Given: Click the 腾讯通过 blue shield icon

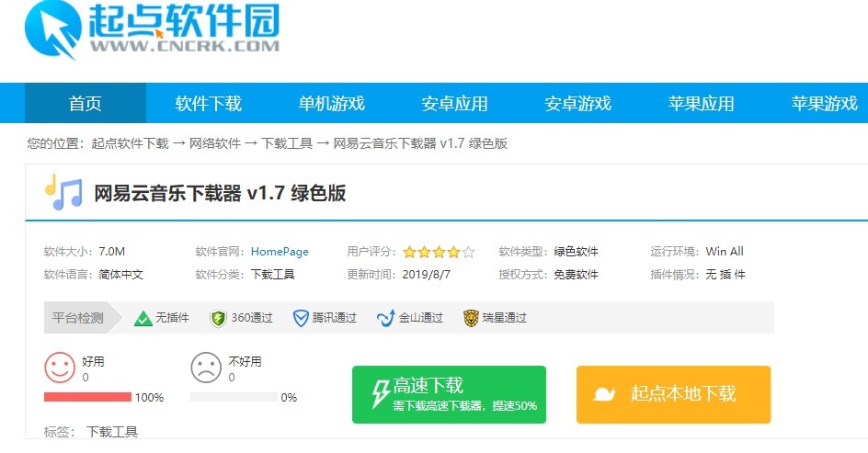Looking at the screenshot, I should point(301,318).
